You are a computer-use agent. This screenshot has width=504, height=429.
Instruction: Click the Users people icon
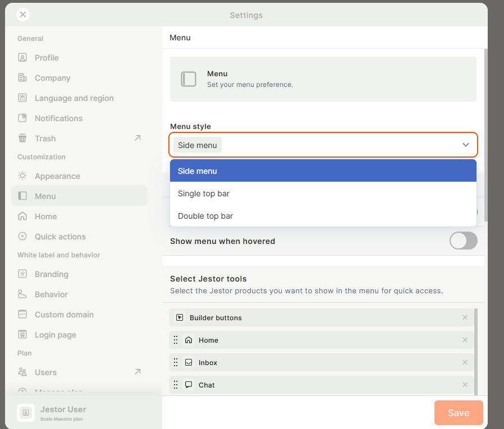click(22, 372)
